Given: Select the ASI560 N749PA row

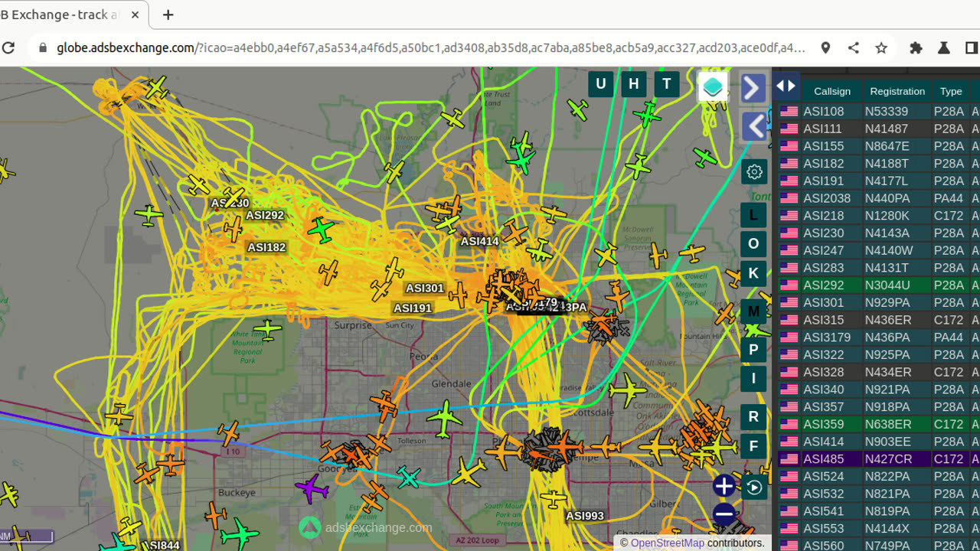Looking at the screenshot, I should coord(878,545).
